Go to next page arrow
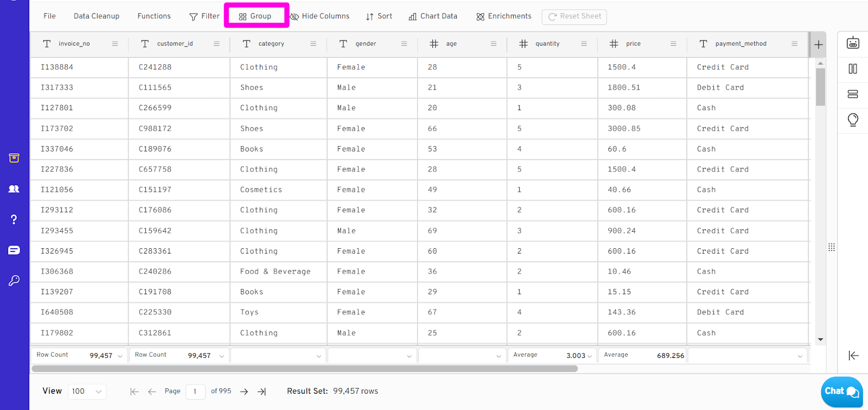Viewport: 868px width, 410px height. pos(244,392)
